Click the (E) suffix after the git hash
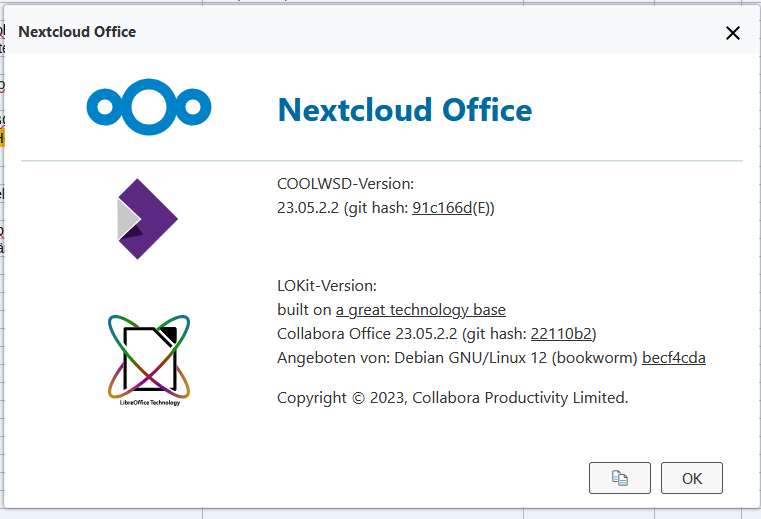 pyautogui.click(x=482, y=208)
